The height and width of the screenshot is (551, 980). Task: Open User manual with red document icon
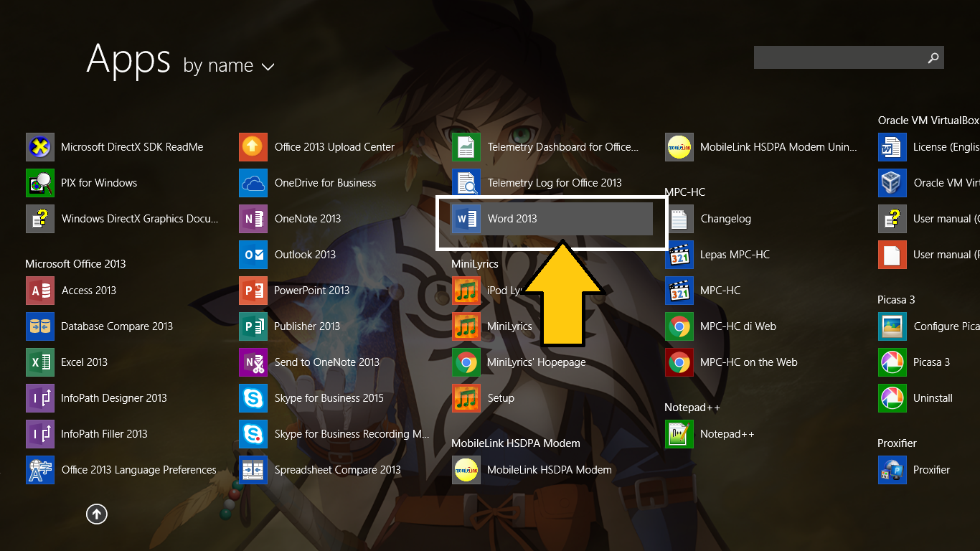[892, 255]
